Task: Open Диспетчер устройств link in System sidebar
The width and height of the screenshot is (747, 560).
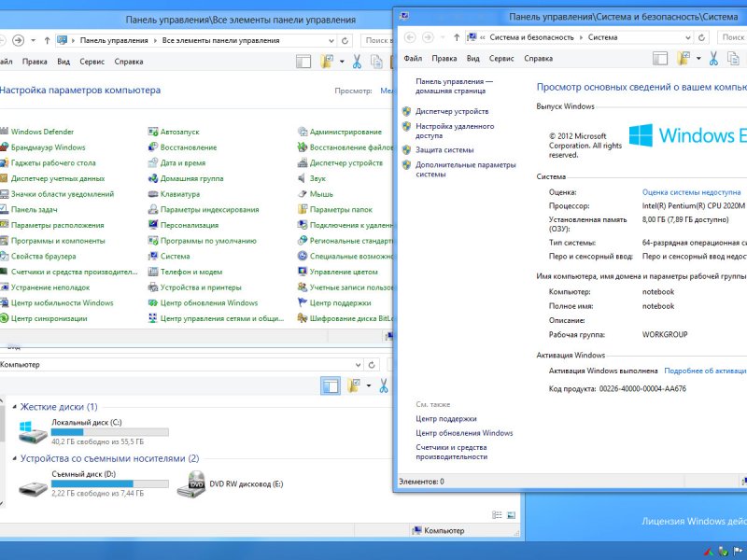Action: pyautogui.click(x=452, y=111)
